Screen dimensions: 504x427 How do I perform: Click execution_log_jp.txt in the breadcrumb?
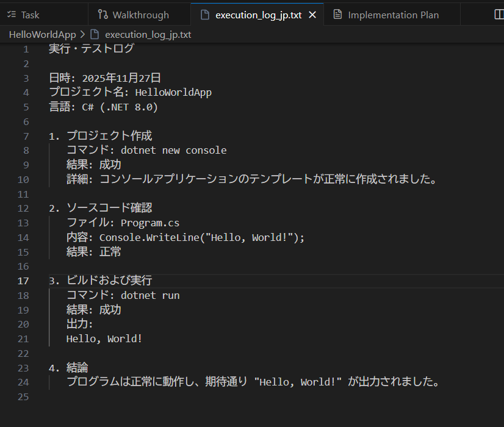(x=148, y=34)
